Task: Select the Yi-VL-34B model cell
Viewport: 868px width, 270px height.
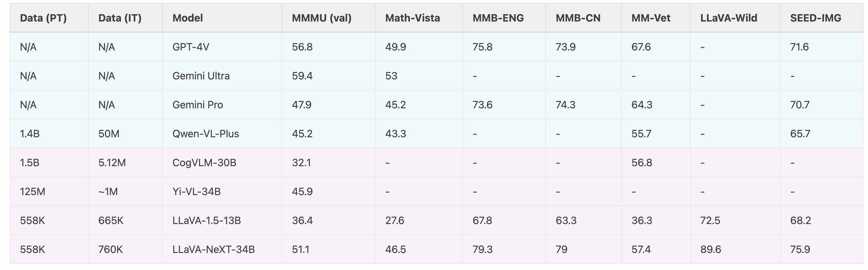Action: point(196,192)
